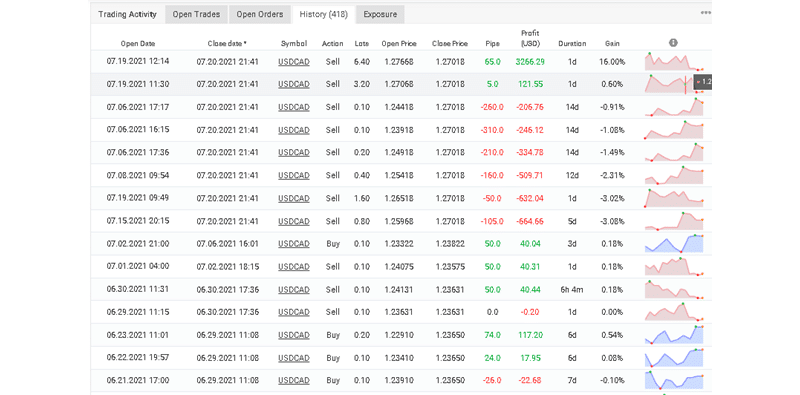
Task: Sort by Action column header
Action: click(x=333, y=44)
